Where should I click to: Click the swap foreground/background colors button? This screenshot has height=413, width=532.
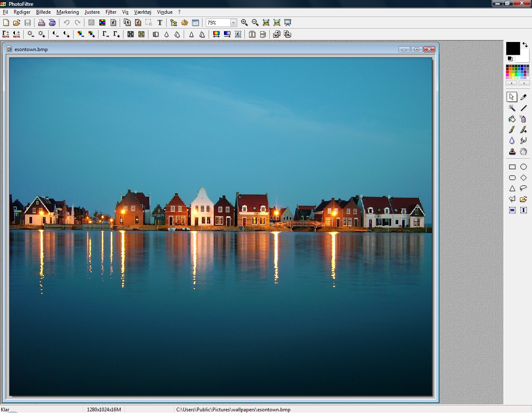click(x=525, y=45)
